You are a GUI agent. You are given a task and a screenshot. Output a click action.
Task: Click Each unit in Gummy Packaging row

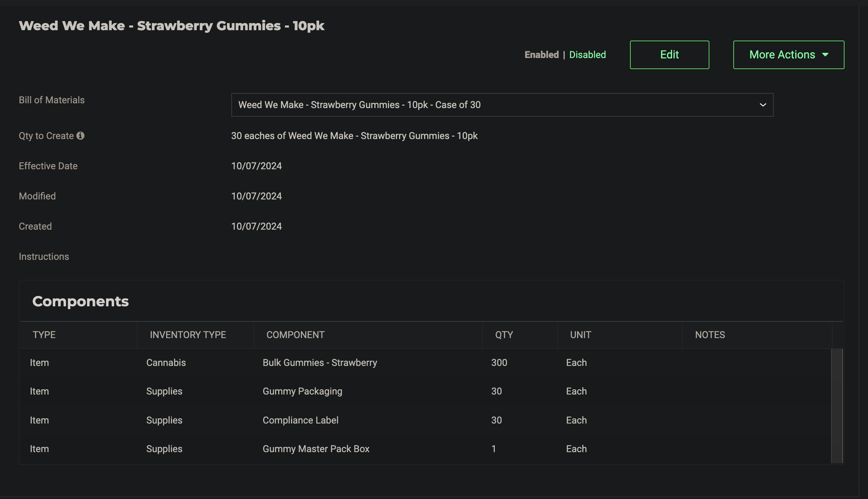[x=576, y=391]
